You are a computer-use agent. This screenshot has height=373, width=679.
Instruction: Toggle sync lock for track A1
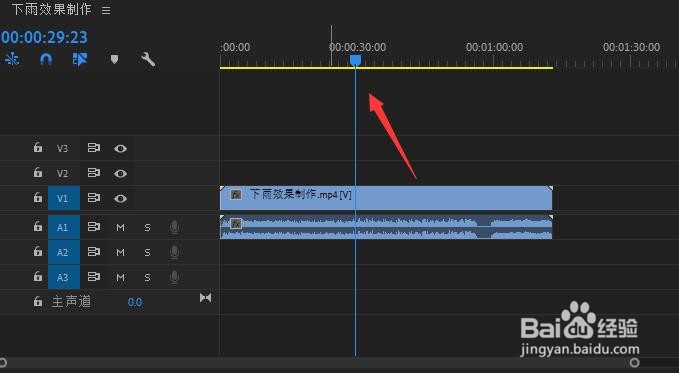point(94,227)
